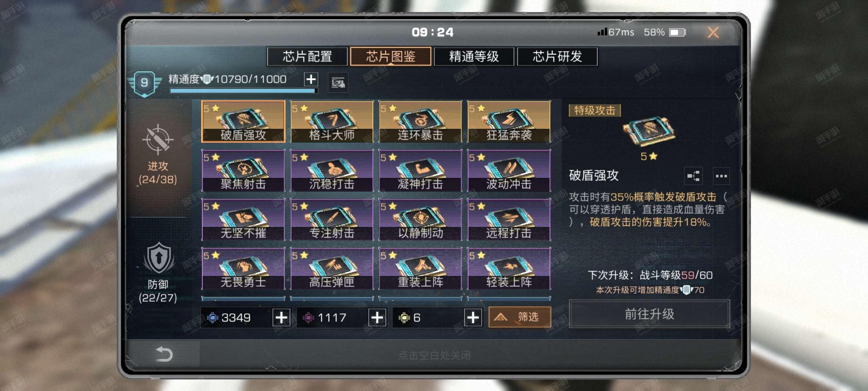Open the three-dots more options icon

point(721,176)
